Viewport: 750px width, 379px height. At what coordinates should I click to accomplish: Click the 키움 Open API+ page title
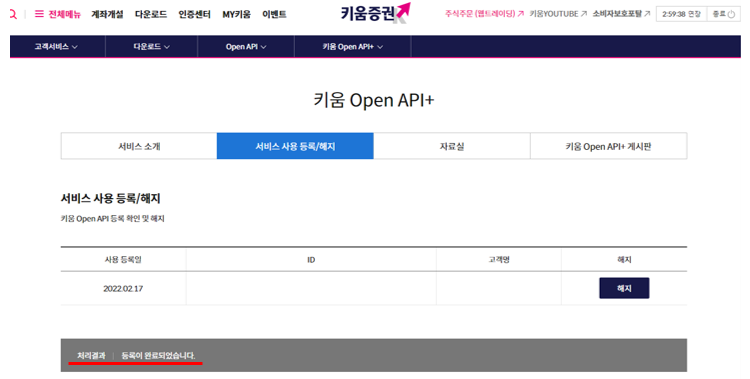click(x=374, y=100)
